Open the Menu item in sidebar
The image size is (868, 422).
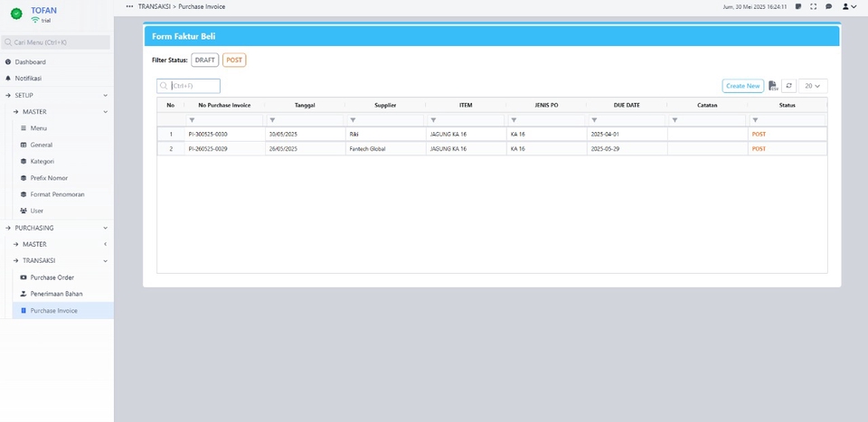(x=38, y=128)
